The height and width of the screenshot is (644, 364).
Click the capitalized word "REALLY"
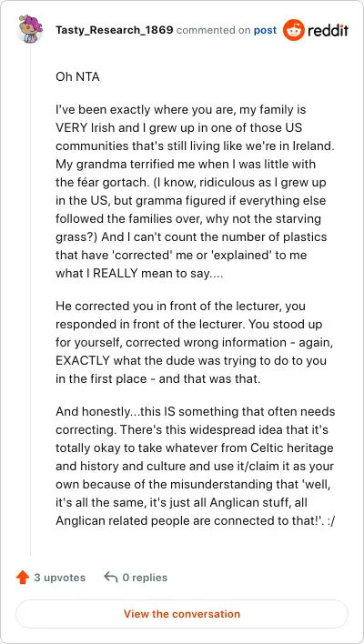click(x=116, y=273)
